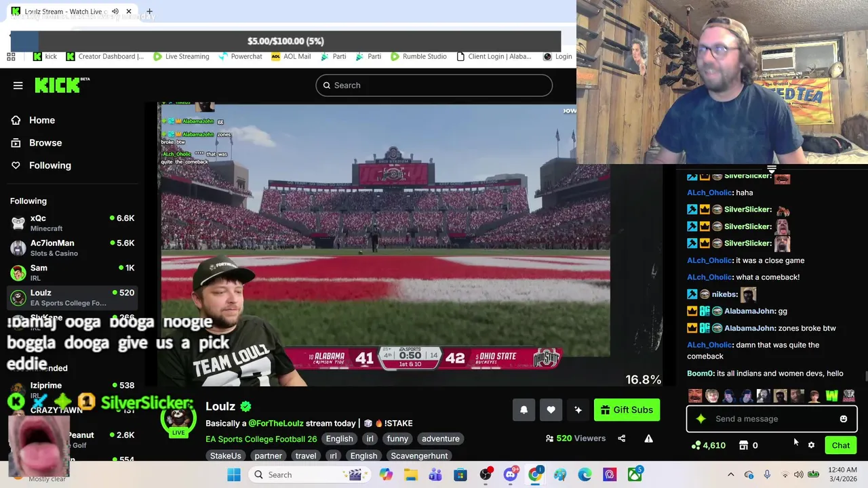Go to Home in sidebar
868x488 pixels.
pos(42,120)
